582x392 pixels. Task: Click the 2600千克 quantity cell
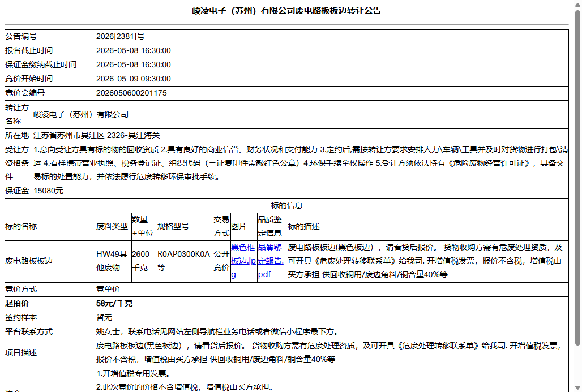(x=144, y=261)
